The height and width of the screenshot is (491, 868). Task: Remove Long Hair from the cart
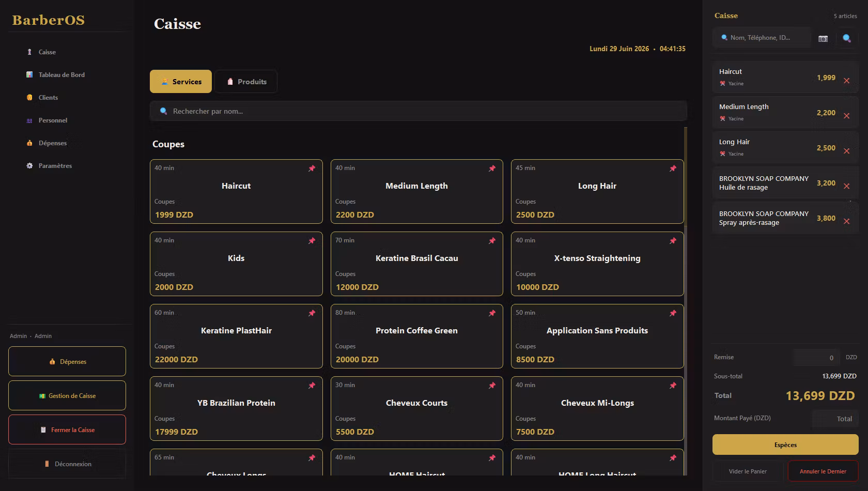click(846, 151)
